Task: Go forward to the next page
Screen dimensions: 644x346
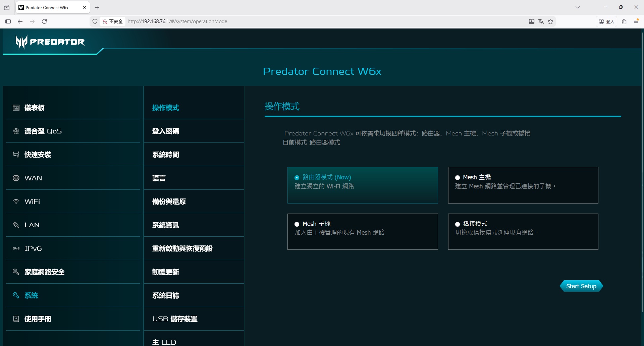Action: coord(32,21)
